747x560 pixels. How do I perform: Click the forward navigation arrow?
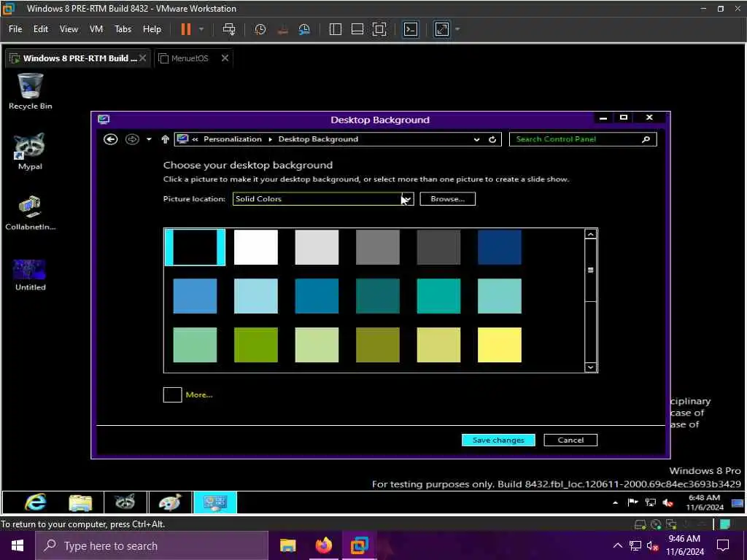click(x=132, y=139)
